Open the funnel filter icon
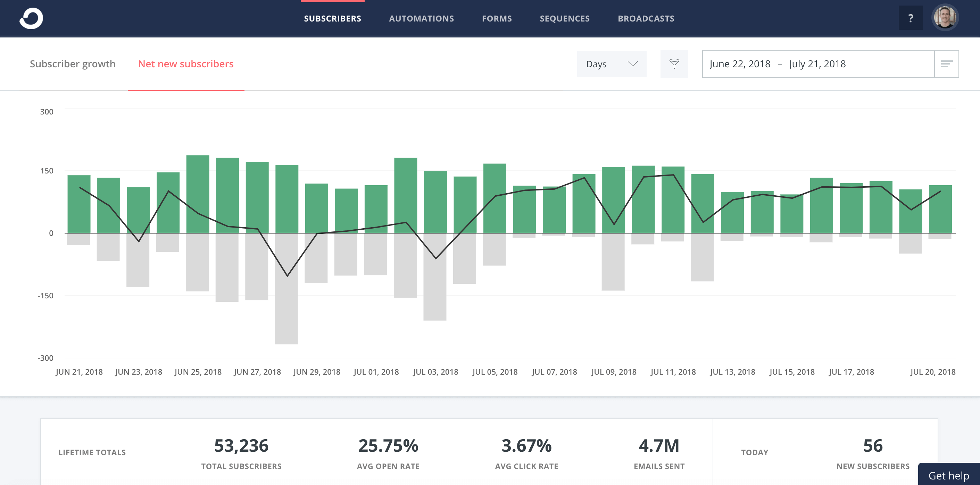Viewport: 980px width, 485px height. tap(674, 63)
